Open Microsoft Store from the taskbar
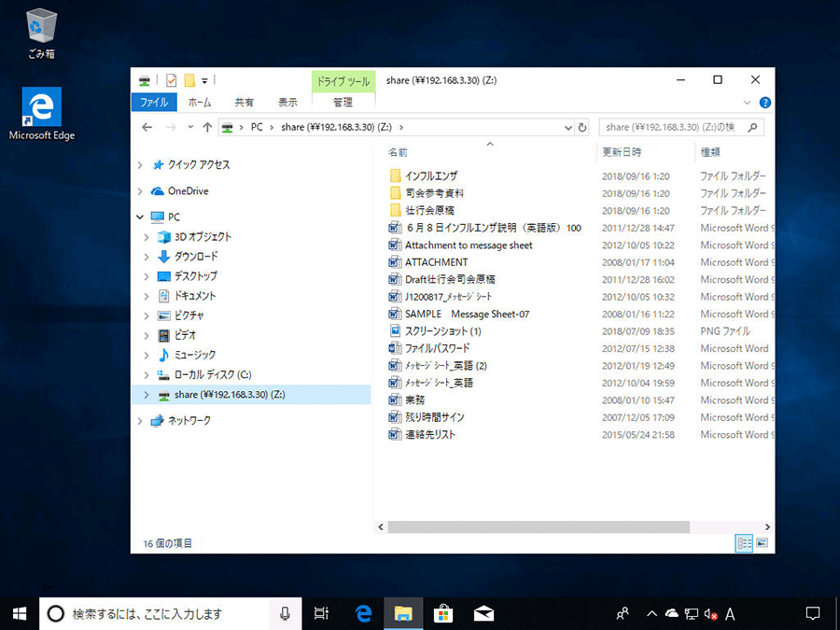 pos(443,613)
